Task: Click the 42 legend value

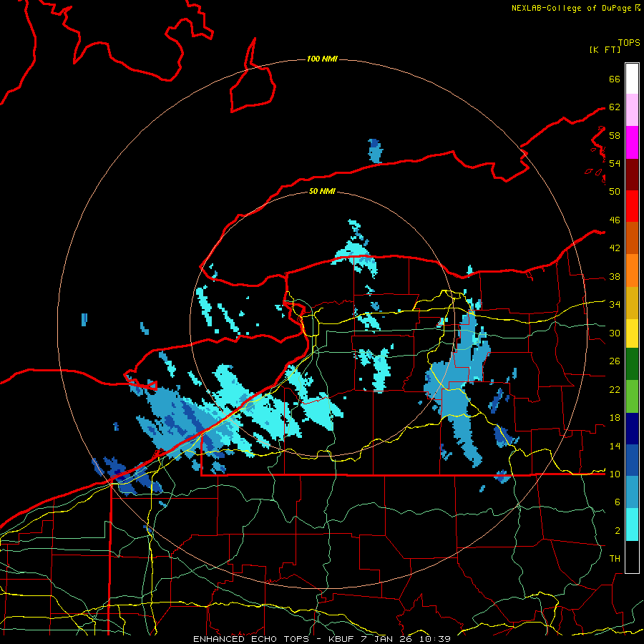Action: [x=615, y=248]
